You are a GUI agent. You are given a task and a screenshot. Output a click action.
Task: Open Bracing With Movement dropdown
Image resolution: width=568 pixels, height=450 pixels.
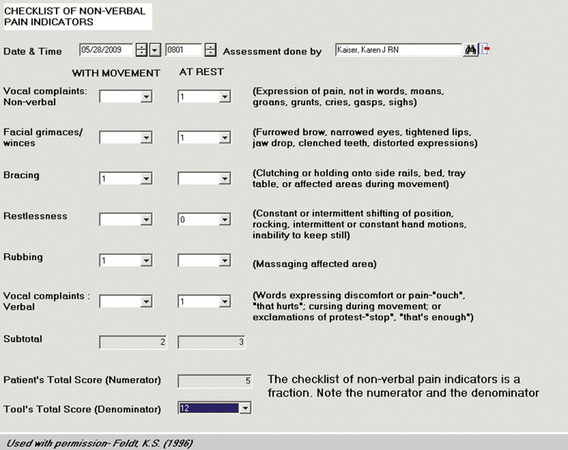[125, 179]
